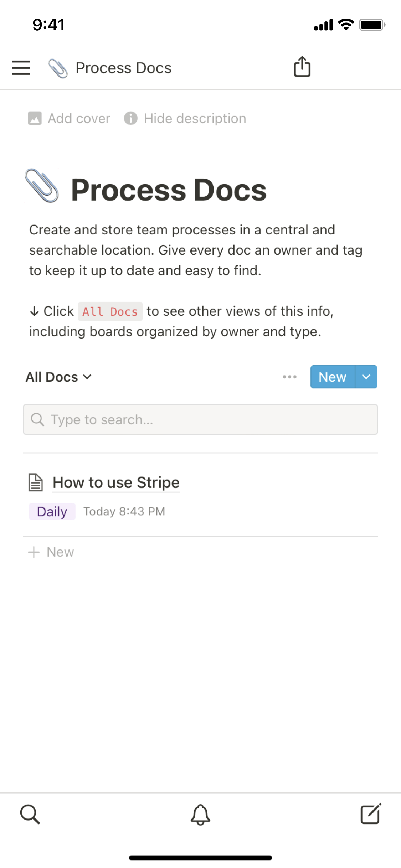The width and height of the screenshot is (401, 868).
Task: Open search from bottom bar
Action: [30, 814]
